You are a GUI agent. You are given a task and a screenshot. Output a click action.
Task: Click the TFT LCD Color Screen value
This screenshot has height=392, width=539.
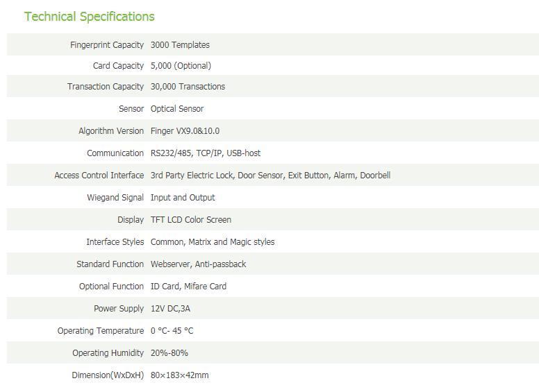click(x=191, y=220)
